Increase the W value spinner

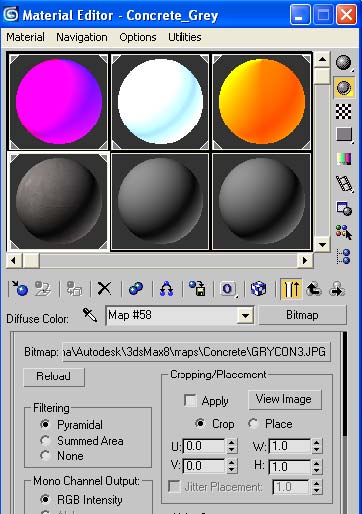(x=317, y=442)
